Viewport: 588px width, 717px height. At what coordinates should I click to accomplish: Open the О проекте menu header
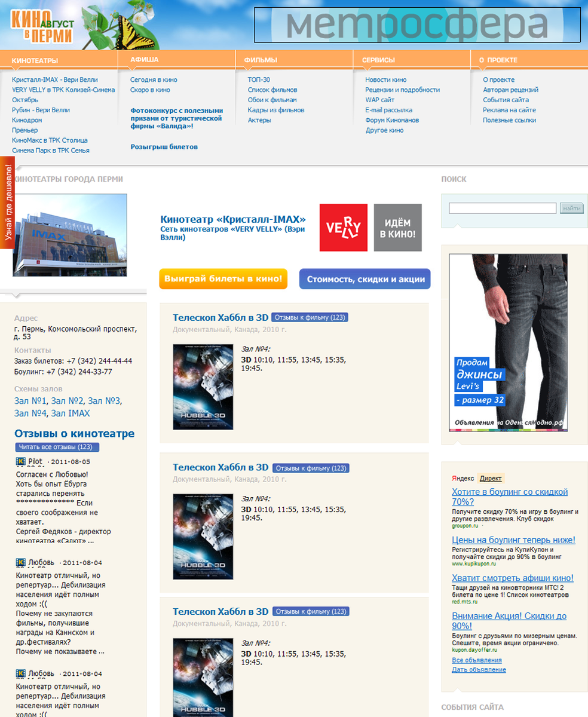[498, 60]
